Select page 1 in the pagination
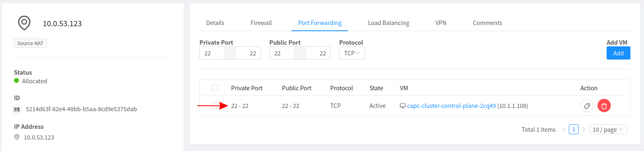This screenshot has width=644, height=151. 574,129
